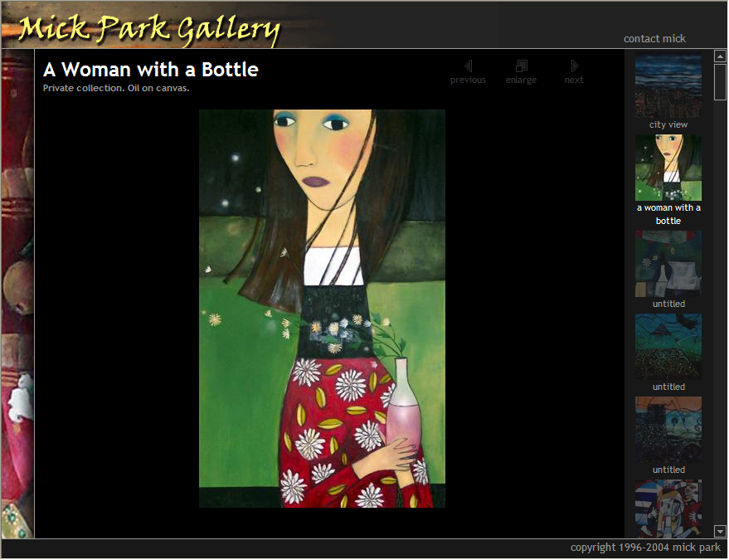Open the Mick Park Gallery logo
Viewport: 729px width, 560px height.
click(x=149, y=28)
